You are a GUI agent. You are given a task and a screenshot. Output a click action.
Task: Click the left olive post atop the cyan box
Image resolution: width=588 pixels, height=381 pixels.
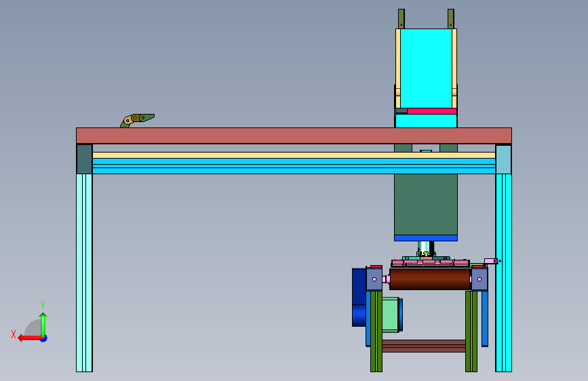pyautogui.click(x=401, y=19)
